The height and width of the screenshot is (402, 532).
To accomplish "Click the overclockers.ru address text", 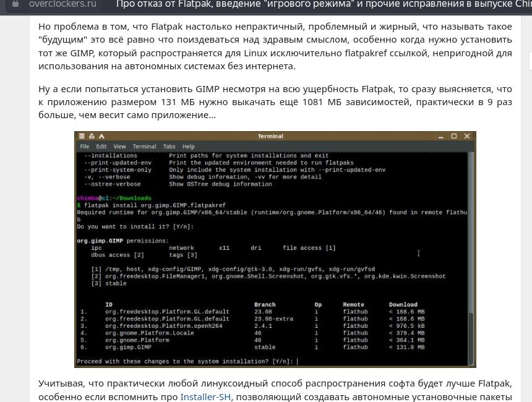I will [62, 4].
